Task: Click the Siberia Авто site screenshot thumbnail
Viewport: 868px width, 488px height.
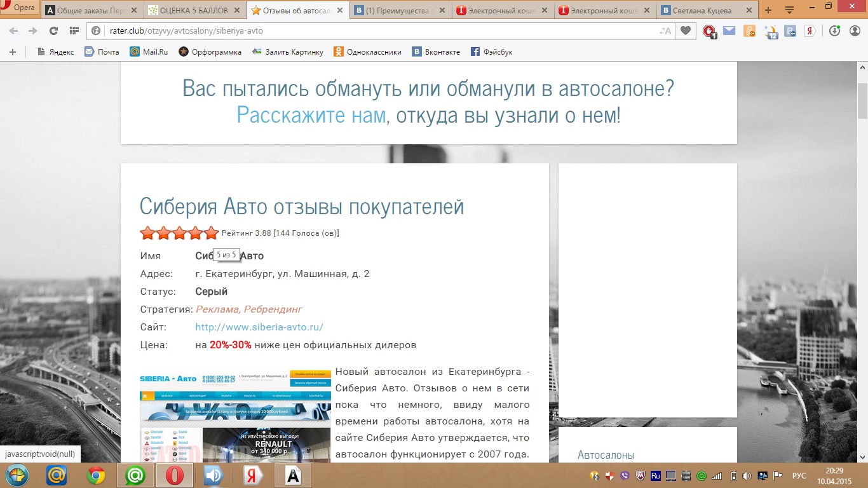Action: (235, 417)
